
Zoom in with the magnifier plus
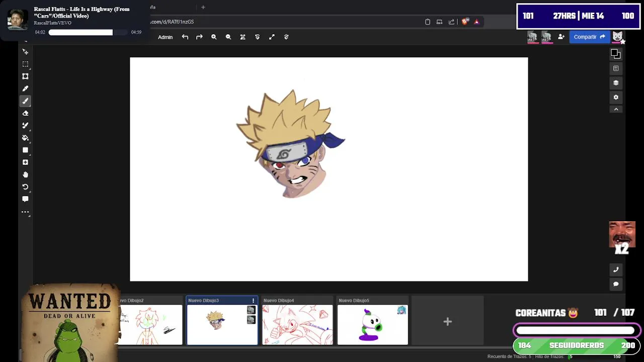tap(214, 37)
